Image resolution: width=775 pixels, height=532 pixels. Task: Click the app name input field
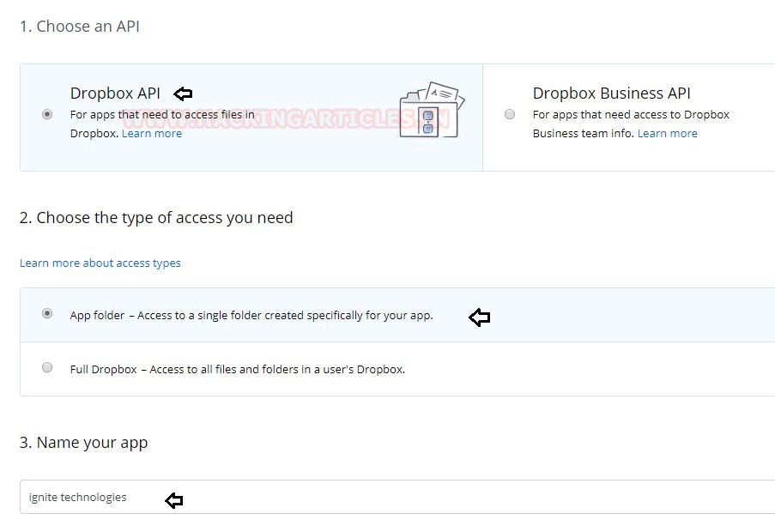pos(397,497)
